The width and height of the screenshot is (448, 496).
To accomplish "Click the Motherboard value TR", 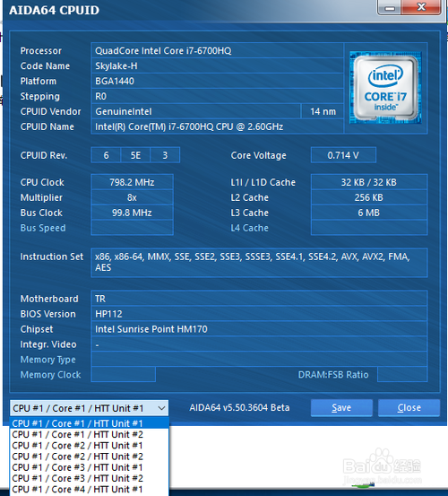I will 259,299.
